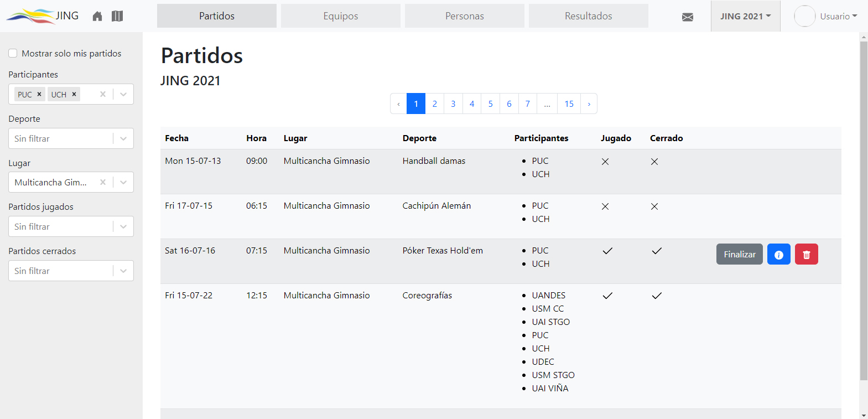Go to pagination page 6
Viewport: 868px width, 419px height.
tap(509, 104)
